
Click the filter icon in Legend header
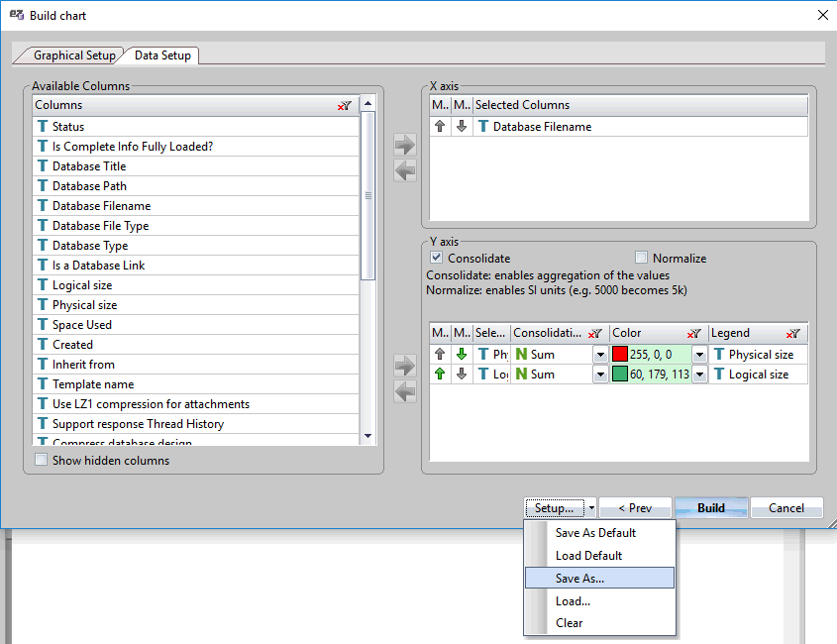(793, 334)
